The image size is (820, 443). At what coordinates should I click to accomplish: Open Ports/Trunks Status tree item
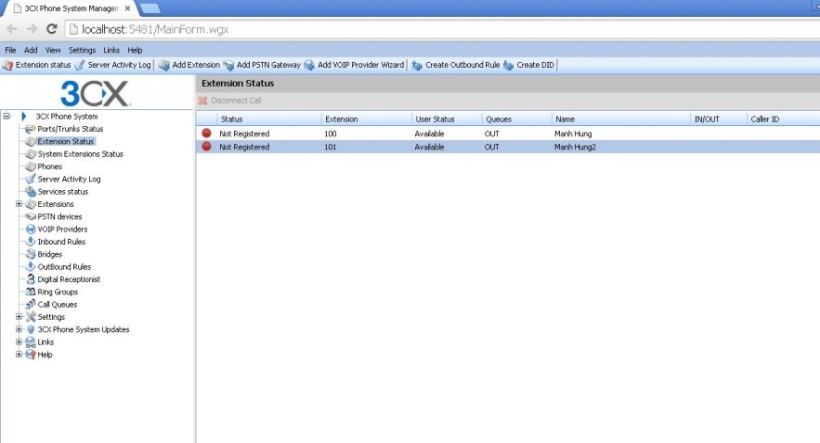pyautogui.click(x=70, y=129)
